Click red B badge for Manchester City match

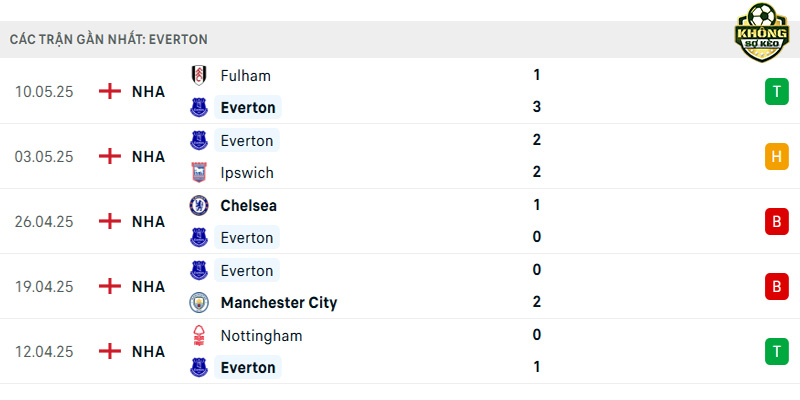[777, 286]
